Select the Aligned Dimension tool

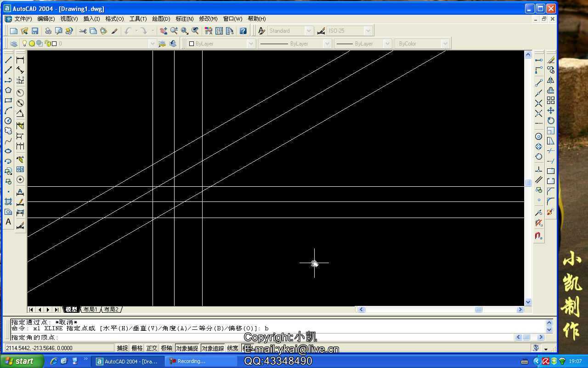pos(20,70)
